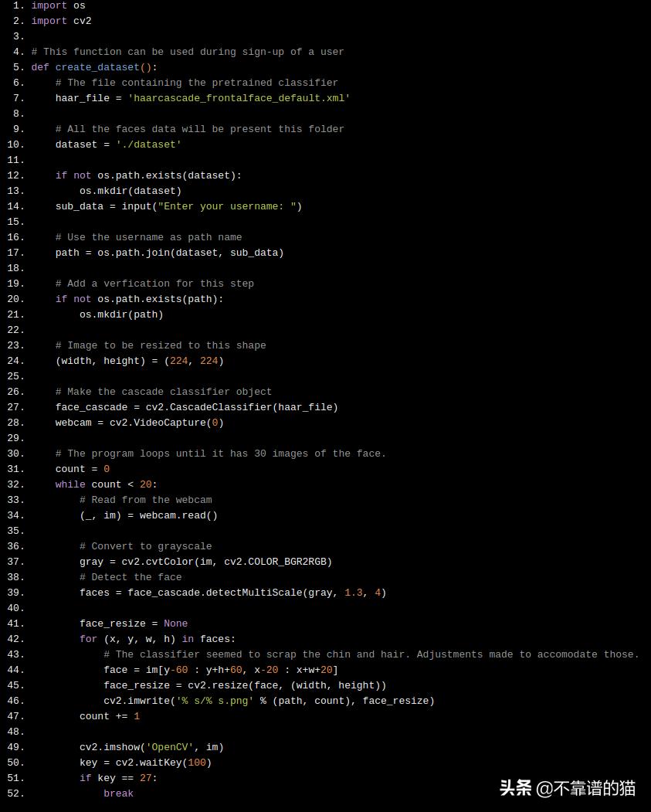Click the 'break' statement
Image resolution: width=651 pixels, height=812 pixels.
click(x=118, y=793)
